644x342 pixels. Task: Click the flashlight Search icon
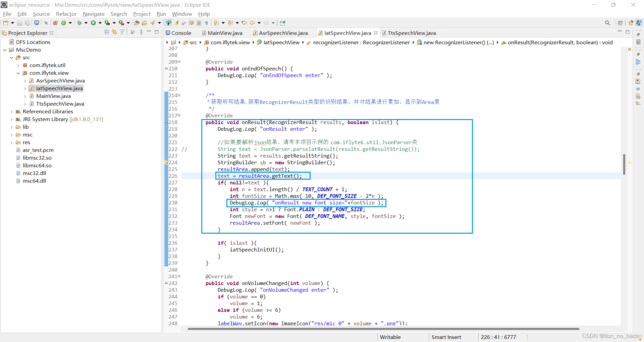pos(153,23)
